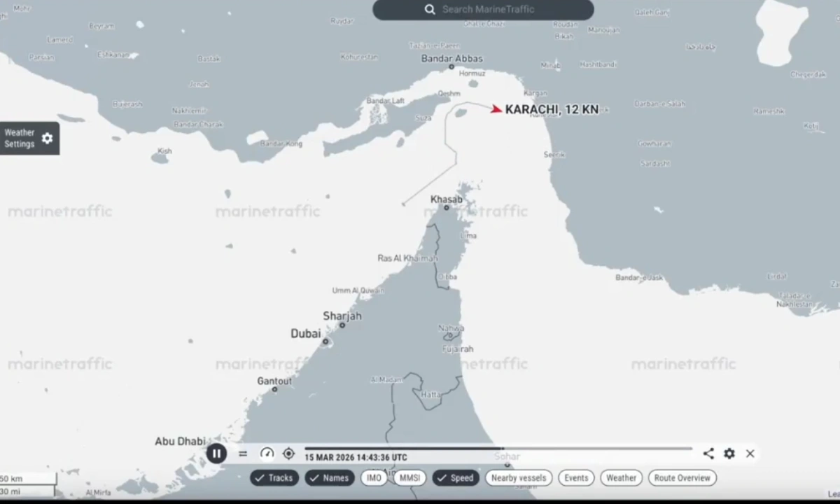Enable the MMSI label chip

click(409, 478)
